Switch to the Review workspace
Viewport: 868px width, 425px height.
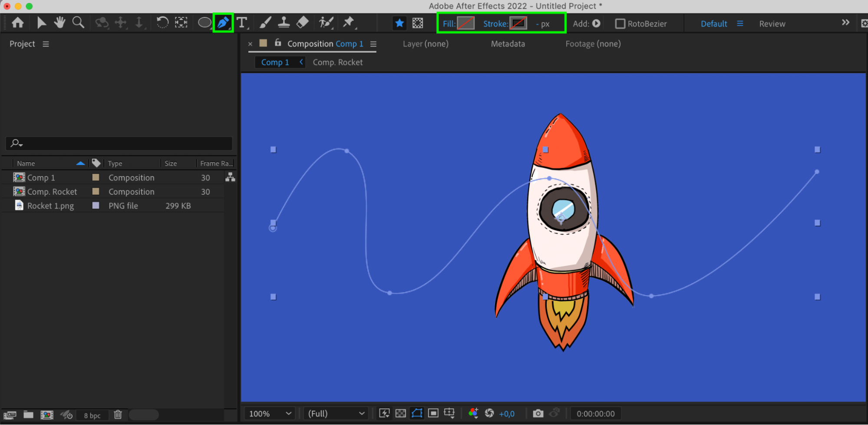click(x=772, y=24)
